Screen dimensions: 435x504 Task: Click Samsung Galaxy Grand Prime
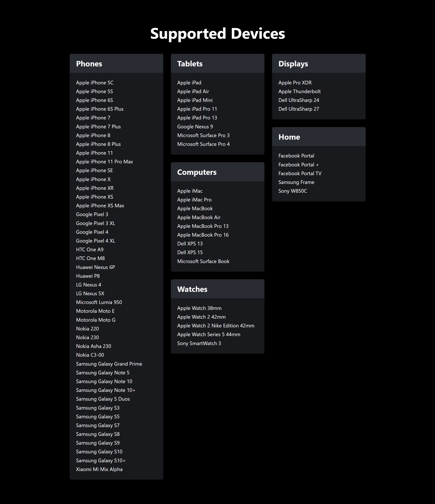[109, 364]
